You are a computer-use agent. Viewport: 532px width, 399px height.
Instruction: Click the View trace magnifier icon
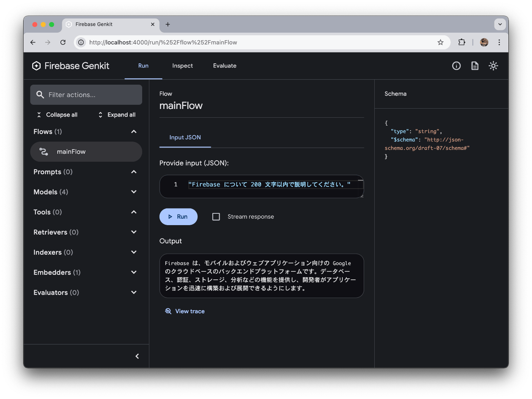click(168, 311)
